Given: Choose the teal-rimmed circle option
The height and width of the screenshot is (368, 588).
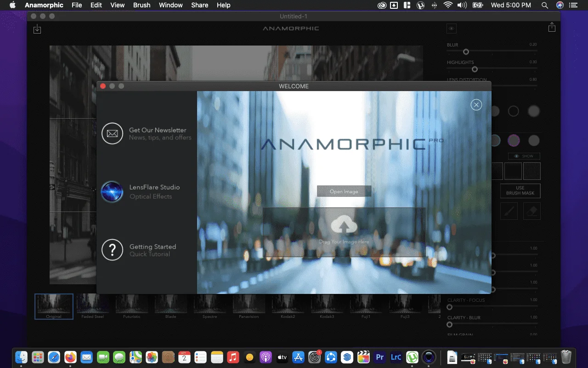Looking at the screenshot, I should click(x=495, y=140).
